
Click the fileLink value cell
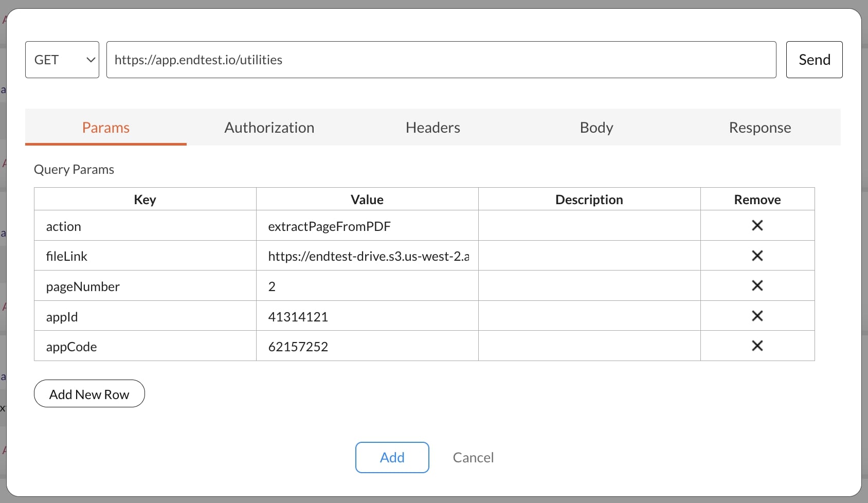[367, 256]
